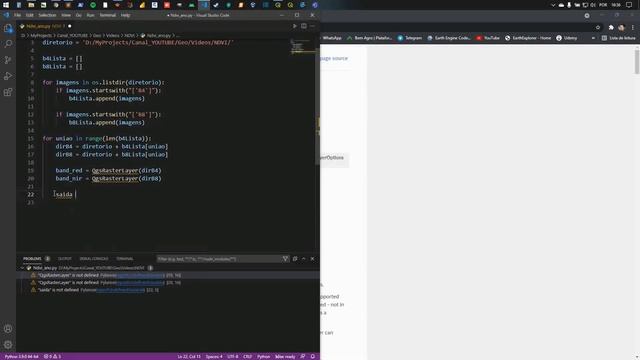Screen dimensions: 640x360
Task: Collapse the Ndvi file group in Problems
Action: [x=22, y=268]
